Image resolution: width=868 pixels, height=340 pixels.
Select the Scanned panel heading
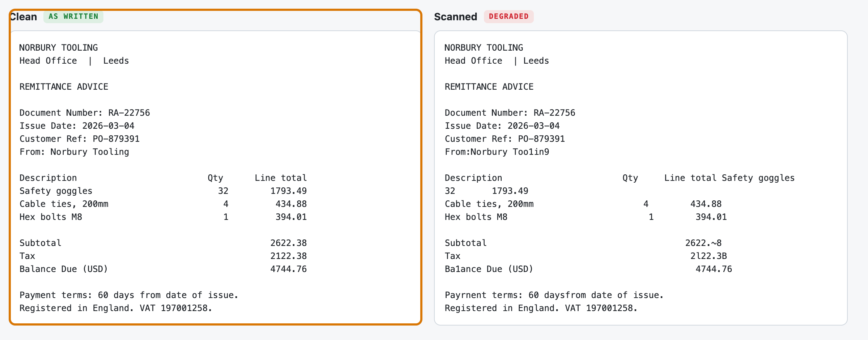pos(455,17)
